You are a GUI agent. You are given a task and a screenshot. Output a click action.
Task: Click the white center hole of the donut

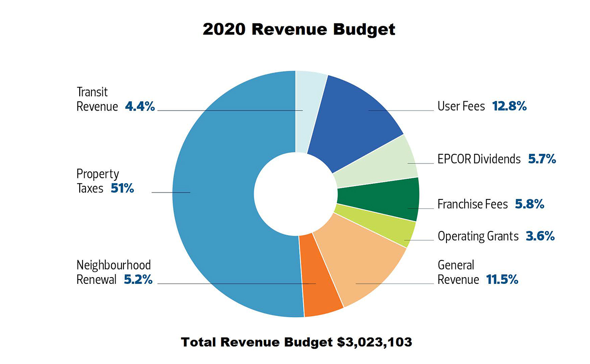tap(295, 194)
